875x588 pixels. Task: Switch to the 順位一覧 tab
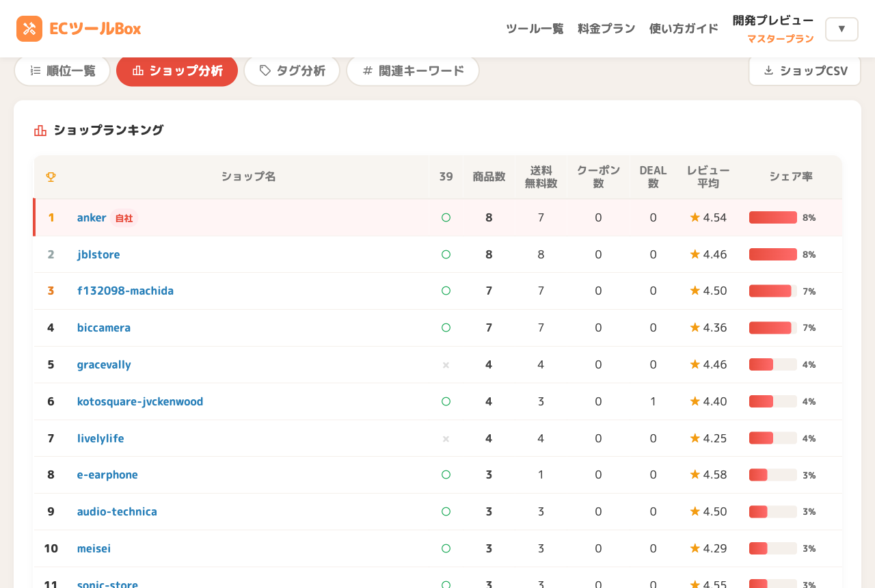62,70
